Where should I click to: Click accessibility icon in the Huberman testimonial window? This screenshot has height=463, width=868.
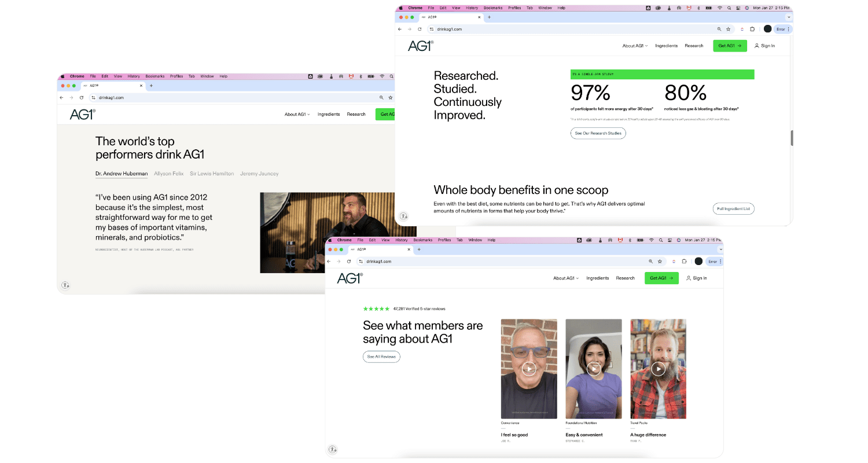(x=65, y=285)
